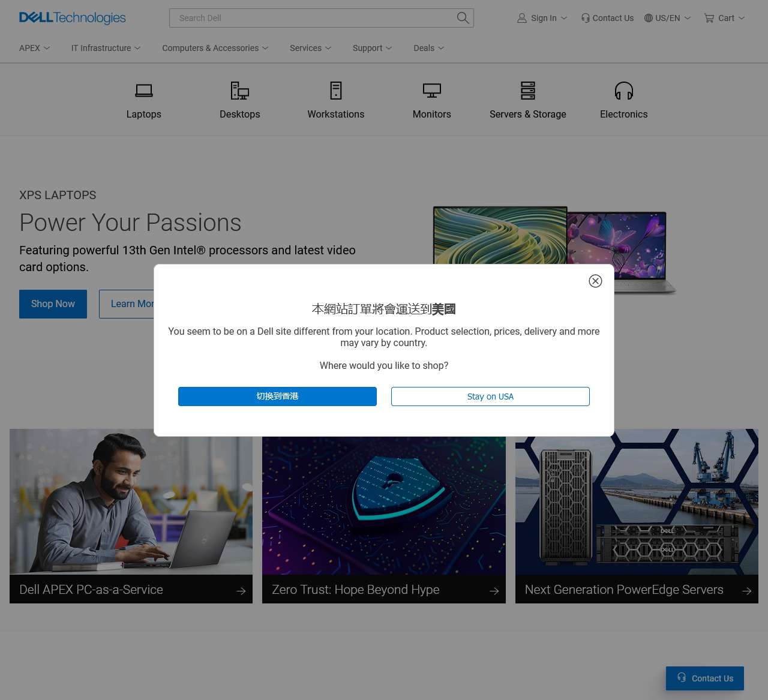This screenshot has width=768, height=700.
Task: Open the Zero Trust shield image
Action: pos(384,506)
